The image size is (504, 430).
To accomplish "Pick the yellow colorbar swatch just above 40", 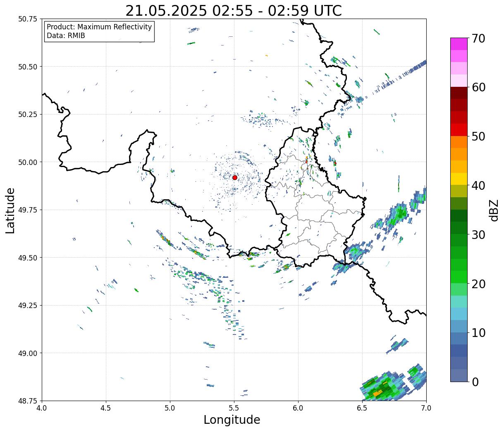I will (x=459, y=179).
